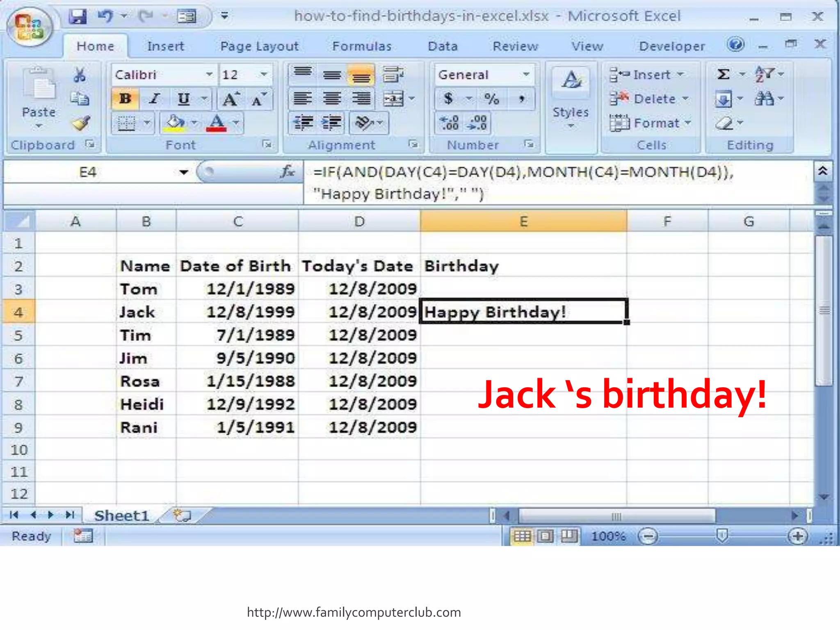Select the Sheet1 worksheet tab
The width and height of the screenshot is (840, 630).
pos(121,515)
